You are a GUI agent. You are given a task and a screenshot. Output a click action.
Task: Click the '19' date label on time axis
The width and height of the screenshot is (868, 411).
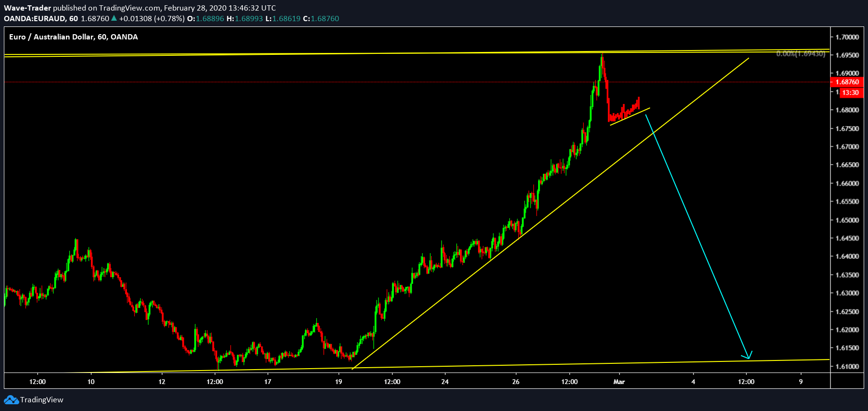click(x=339, y=382)
